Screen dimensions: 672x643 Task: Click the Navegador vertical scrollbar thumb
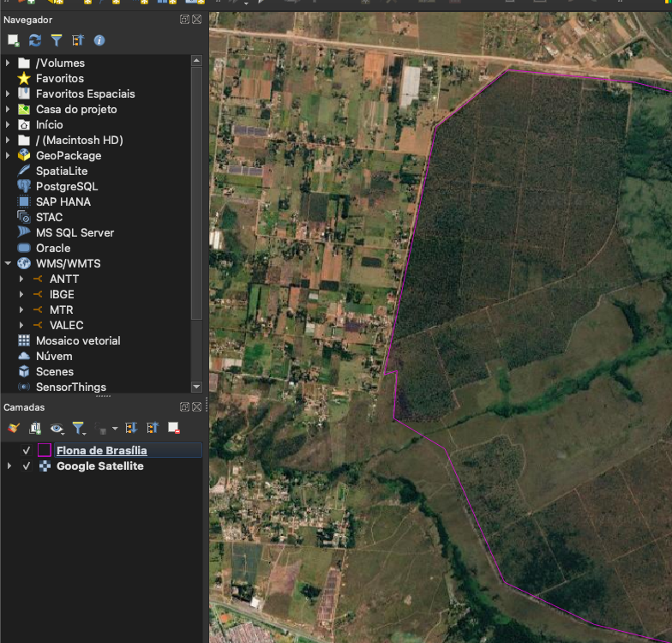coord(196,193)
